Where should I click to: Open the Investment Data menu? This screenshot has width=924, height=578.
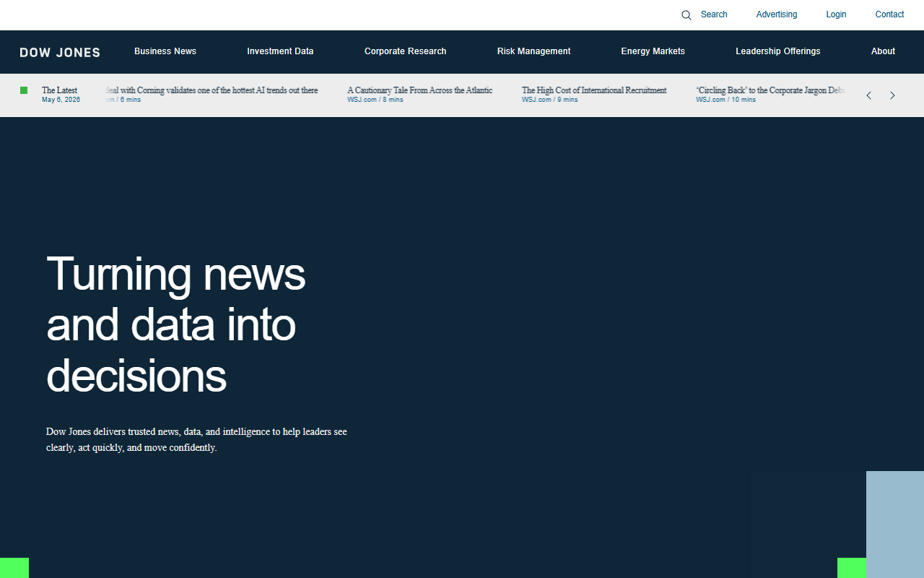click(x=280, y=51)
